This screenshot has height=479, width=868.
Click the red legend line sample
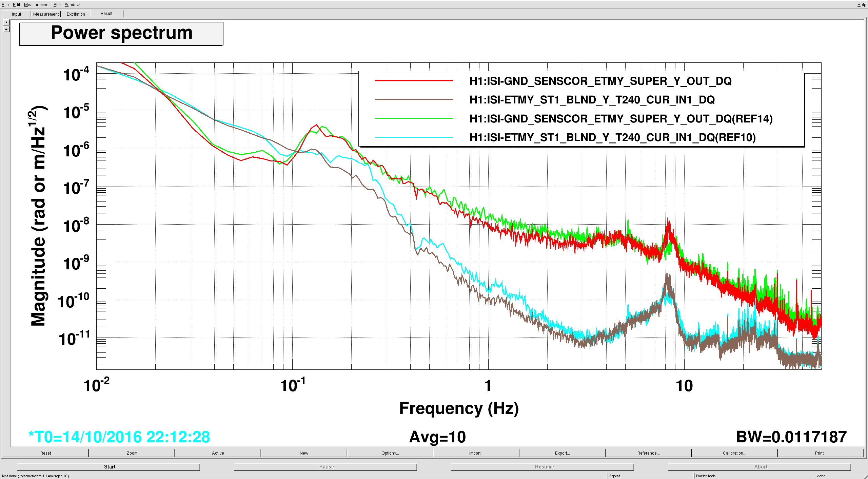pos(414,81)
